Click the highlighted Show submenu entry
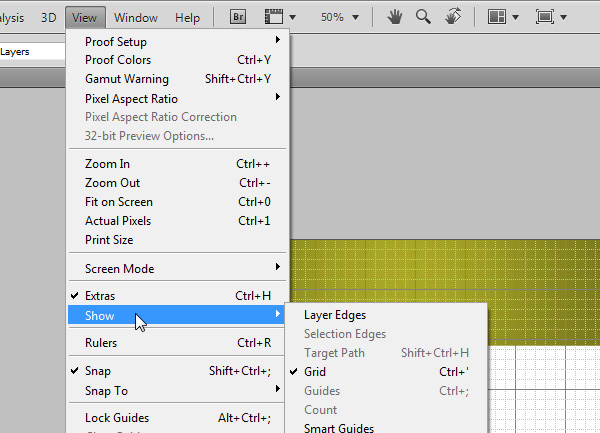The image size is (600, 433). point(176,315)
